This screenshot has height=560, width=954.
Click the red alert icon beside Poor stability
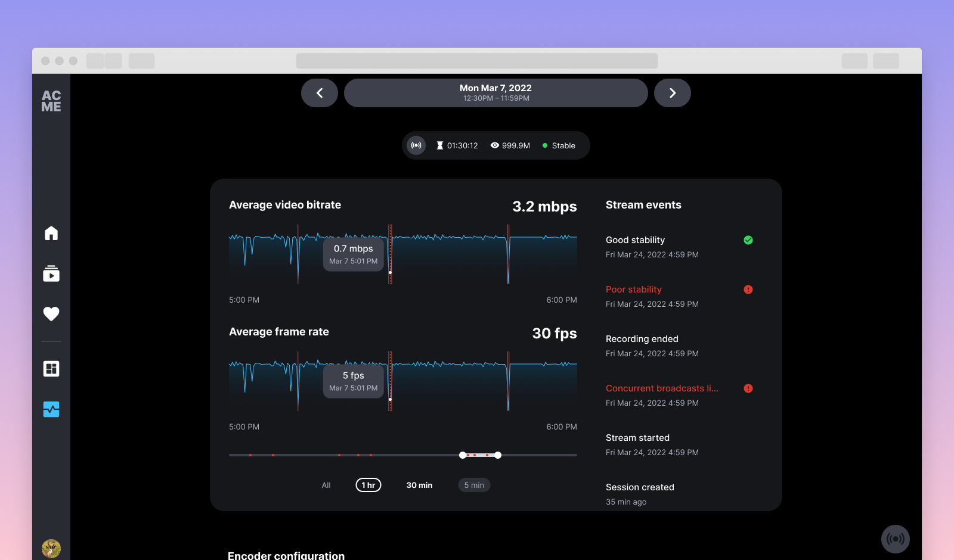pyautogui.click(x=748, y=290)
